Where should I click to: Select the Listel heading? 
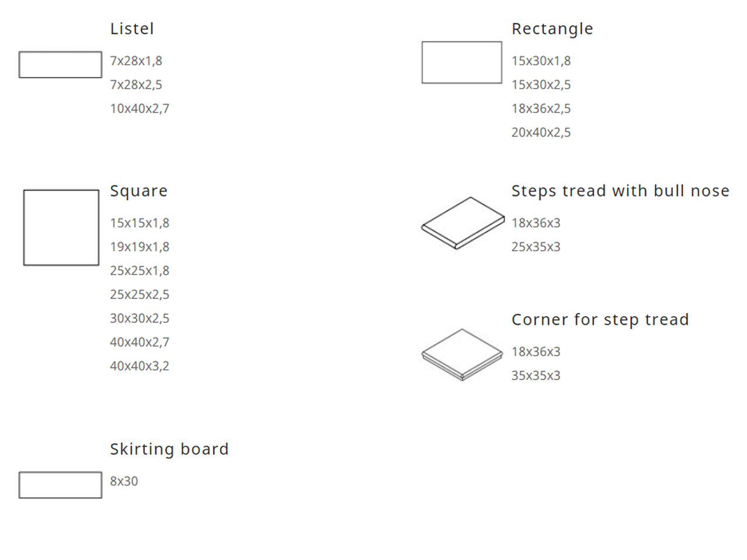132,29
